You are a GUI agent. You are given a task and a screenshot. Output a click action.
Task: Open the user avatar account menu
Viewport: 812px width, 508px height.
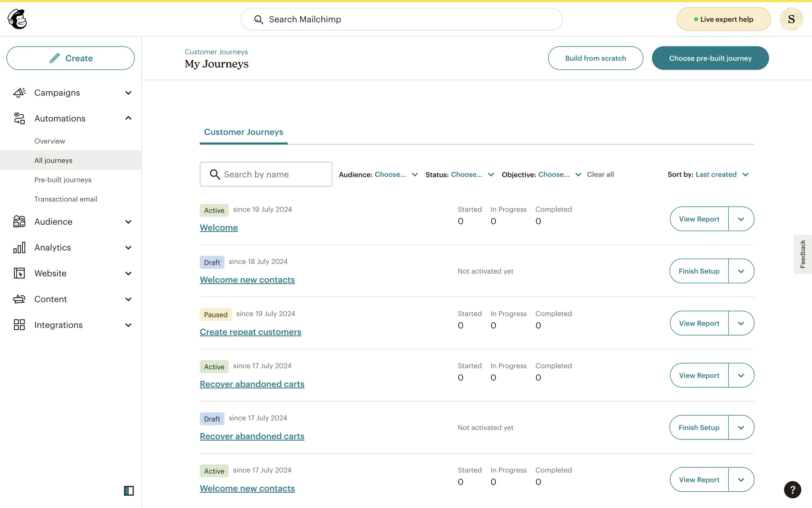[791, 19]
